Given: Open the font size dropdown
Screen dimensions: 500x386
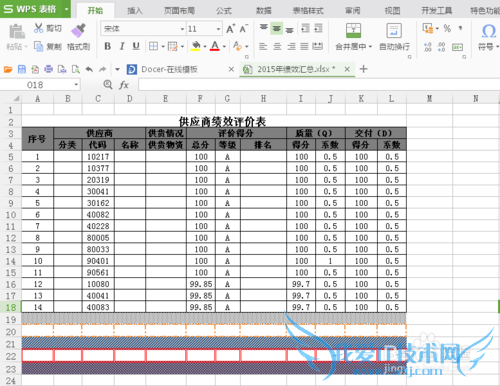Looking at the screenshot, I should click(218, 29).
